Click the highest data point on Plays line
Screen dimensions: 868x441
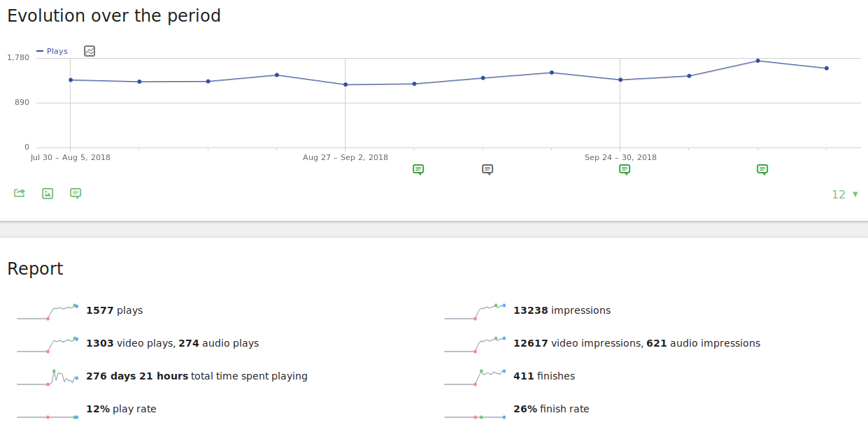[x=757, y=61]
